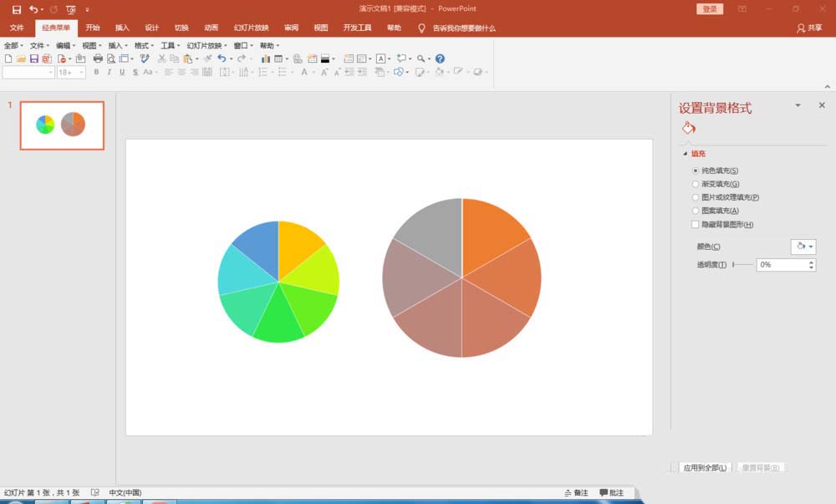Click the Comments (批注) icon in status bar
The image size is (836, 504).
pos(612,493)
